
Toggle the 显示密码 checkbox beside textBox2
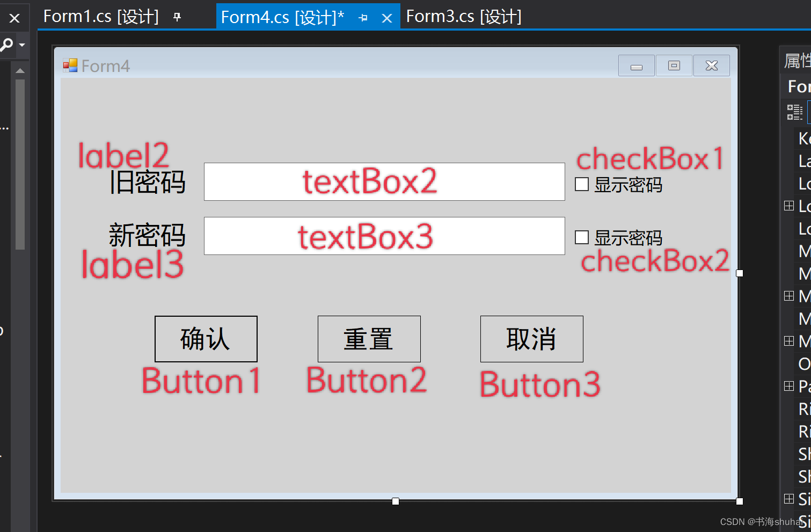[582, 184]
